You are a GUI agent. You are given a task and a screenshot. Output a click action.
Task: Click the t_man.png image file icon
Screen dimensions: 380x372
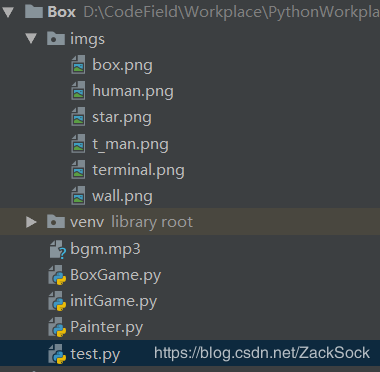(78, 144)
